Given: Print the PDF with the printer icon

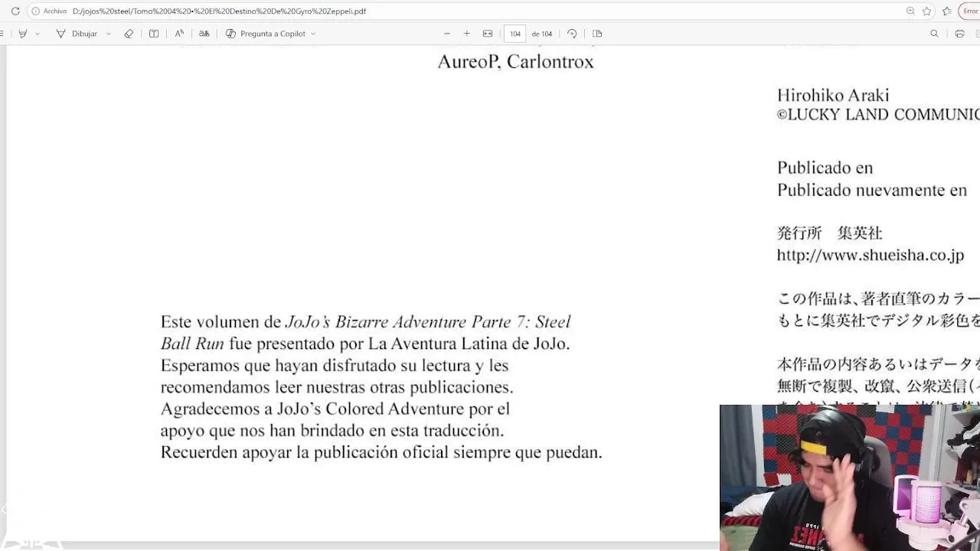Looking at the screenshot, I should pyautogui.click(x=959, y=34).
